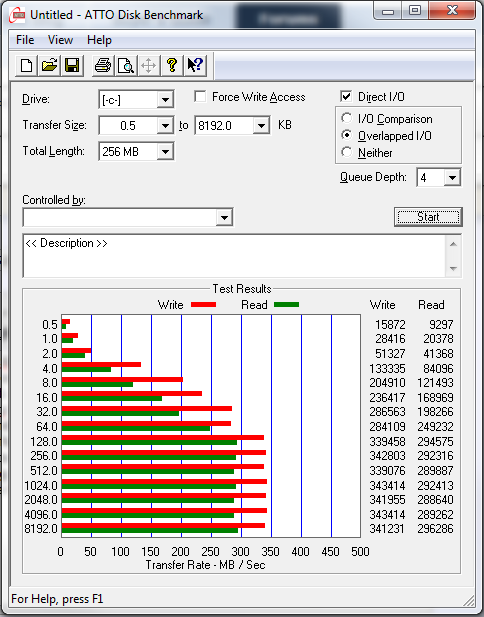Click Description box scroll down arrow
Screen dimensions: 484x617
[x=453, y=269]
